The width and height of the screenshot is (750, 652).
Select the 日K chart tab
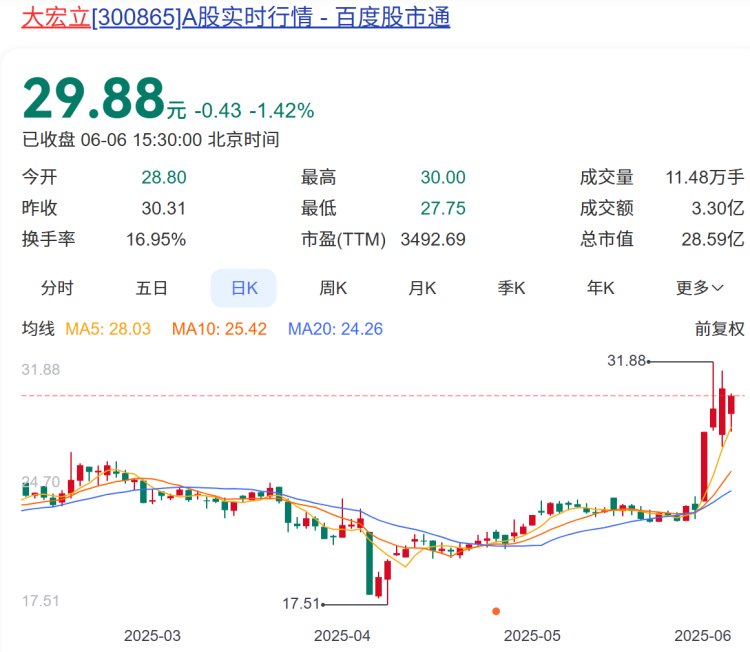pos(244,288)
